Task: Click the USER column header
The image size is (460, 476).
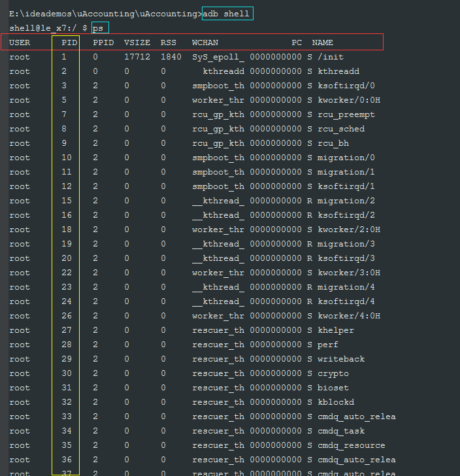Action: tap(20, 42)
